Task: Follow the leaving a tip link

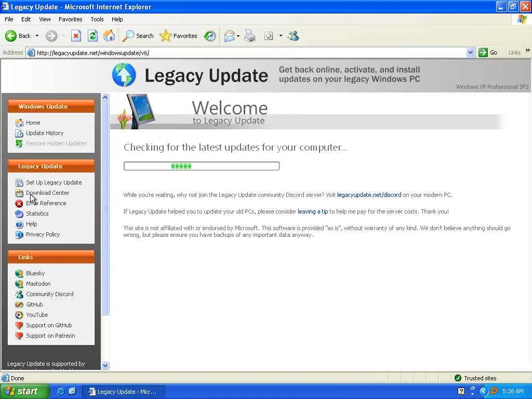Action: [x=312, y=211]
